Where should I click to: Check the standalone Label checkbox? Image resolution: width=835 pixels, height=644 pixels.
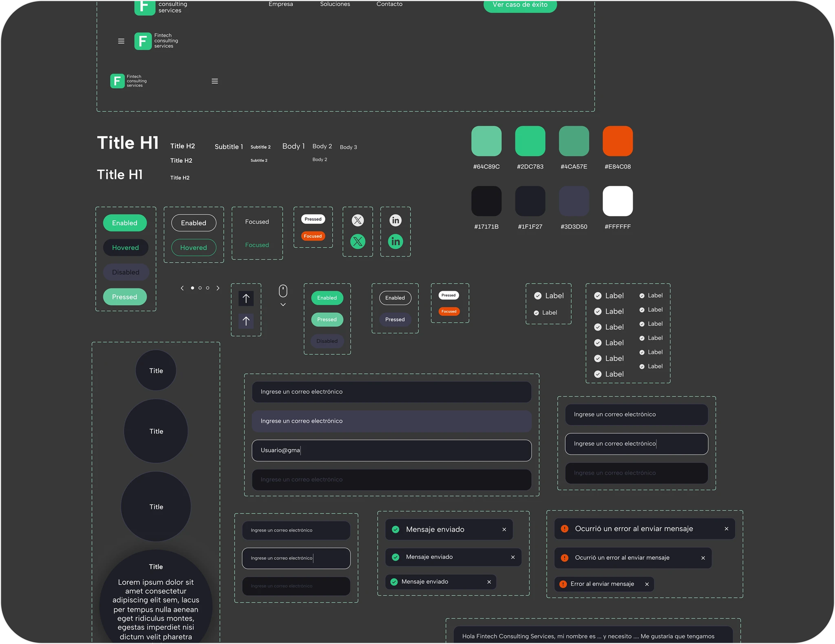coord(538,296)
